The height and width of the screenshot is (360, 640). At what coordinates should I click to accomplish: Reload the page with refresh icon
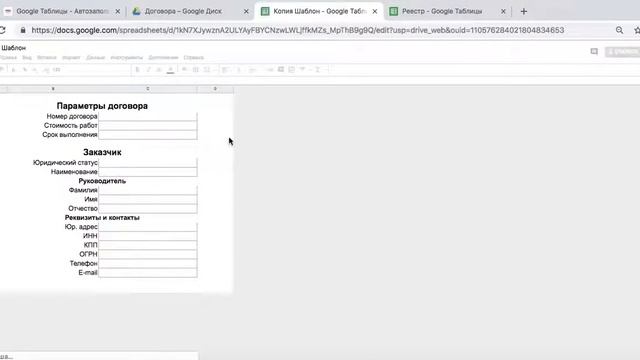[x=2, y=30]
